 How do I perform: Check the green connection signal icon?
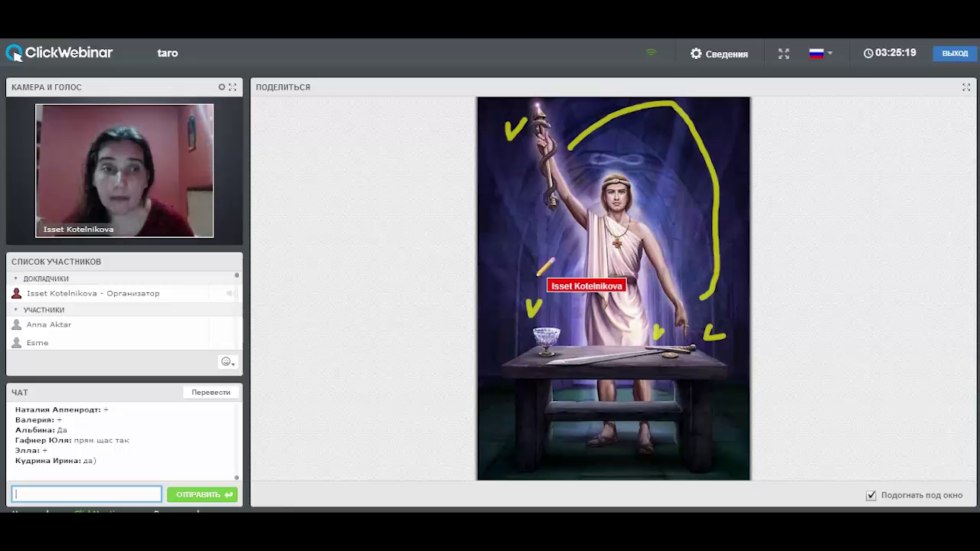point(651,53)
